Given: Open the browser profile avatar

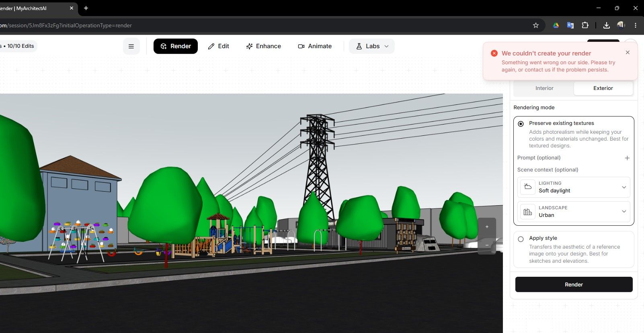Looking at the screenshot, I should tap(621, 25).
